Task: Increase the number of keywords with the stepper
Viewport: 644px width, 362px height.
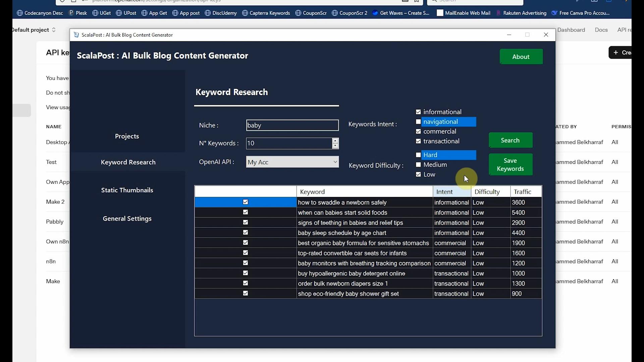Action: click(x=336, y=141)
